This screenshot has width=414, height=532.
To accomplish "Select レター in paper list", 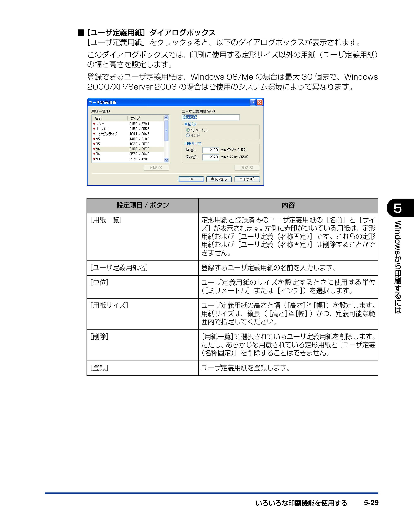I will (128, 124).
